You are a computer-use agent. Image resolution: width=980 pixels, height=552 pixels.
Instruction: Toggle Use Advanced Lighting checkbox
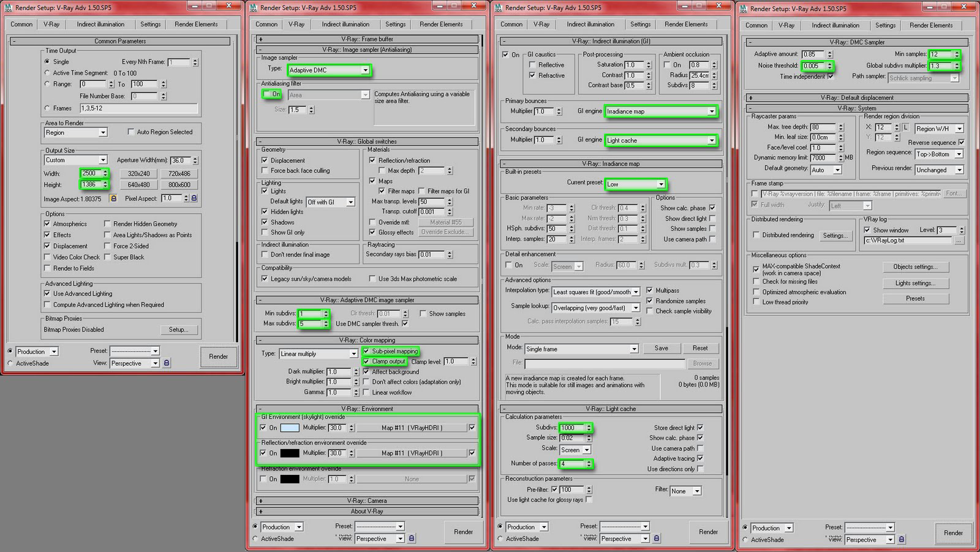tap(47, 293)
